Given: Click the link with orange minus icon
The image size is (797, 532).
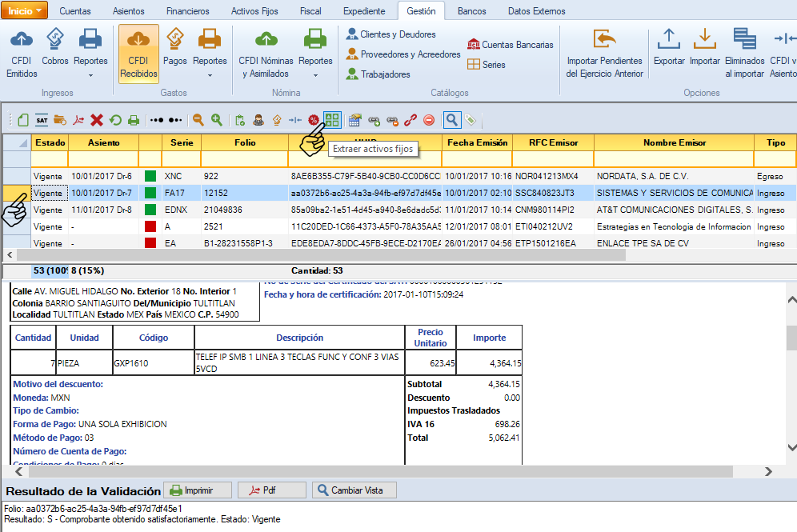Looking at the screenshot, I should [x=392, y=121].
